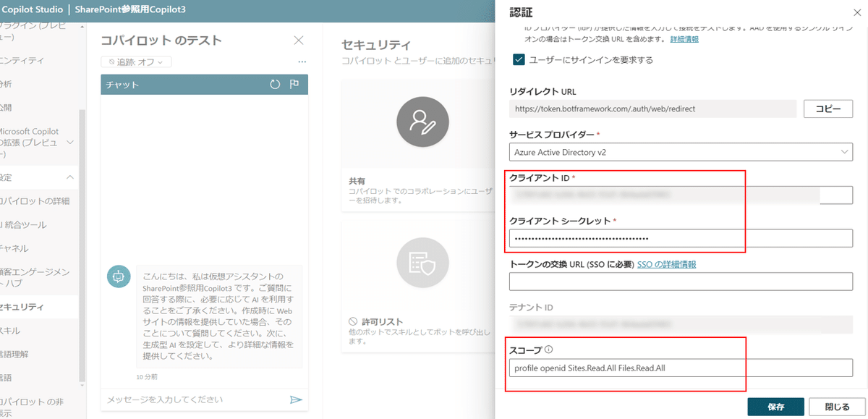Select セキュリティ in the sidebar
The image size is (868, 419).
click(38, 307)
